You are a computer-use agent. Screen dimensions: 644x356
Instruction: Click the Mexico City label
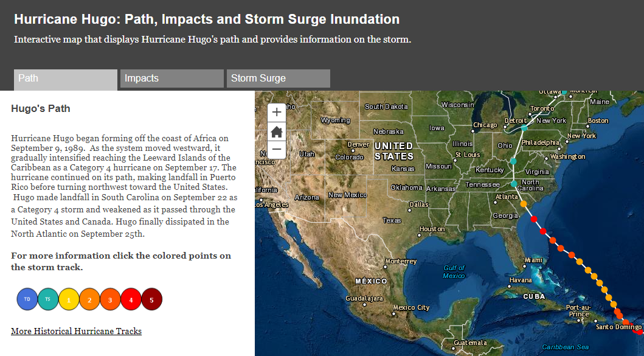[411, 307]
